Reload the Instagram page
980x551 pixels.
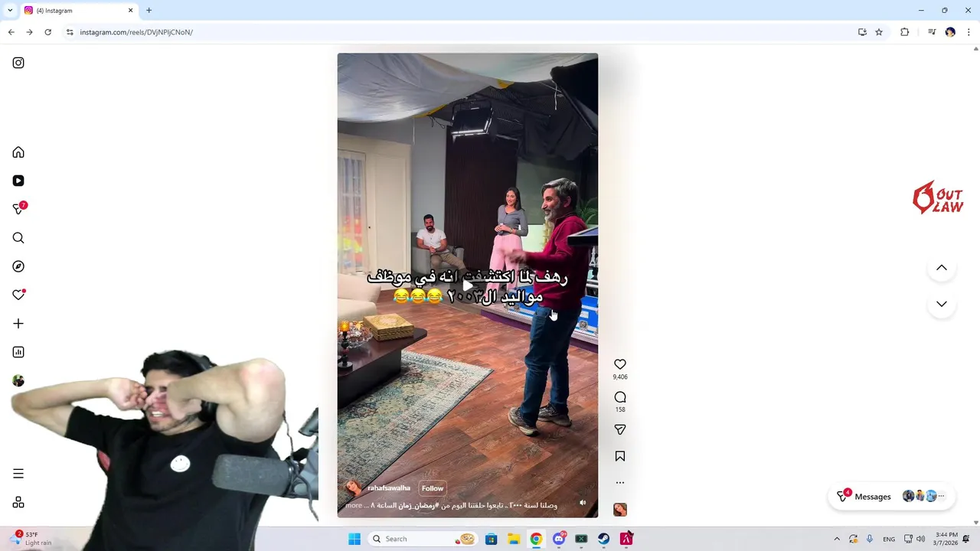tap(47, 32)
